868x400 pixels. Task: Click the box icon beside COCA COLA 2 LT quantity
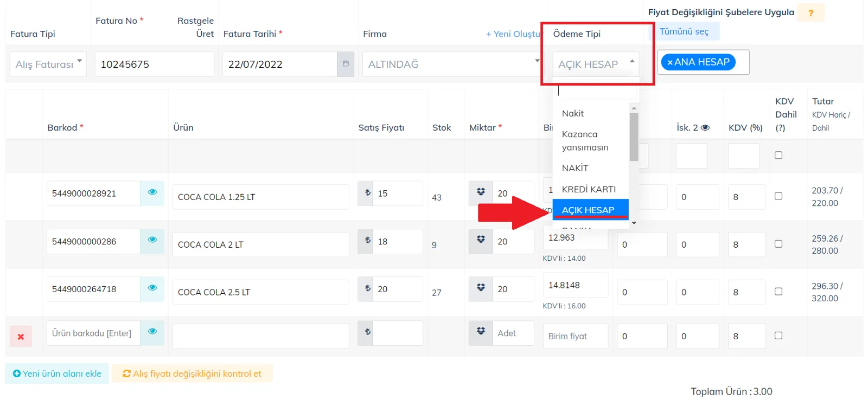pyautogui.click(x=481, y=240)
